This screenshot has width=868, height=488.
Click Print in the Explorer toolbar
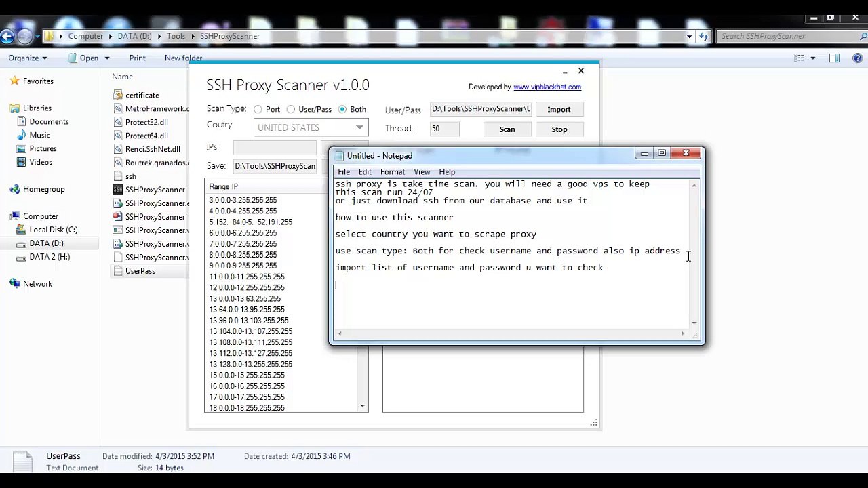click(138, 58)
